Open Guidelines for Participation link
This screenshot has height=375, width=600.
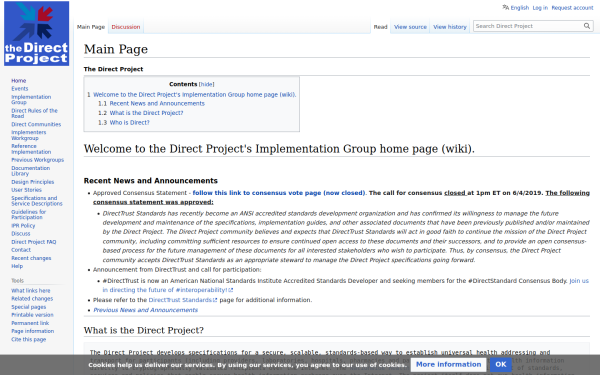tap(28, 215)
